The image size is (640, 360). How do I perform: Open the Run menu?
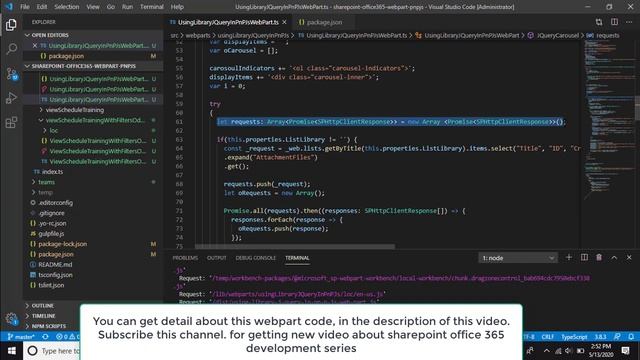tap(127, 7)
